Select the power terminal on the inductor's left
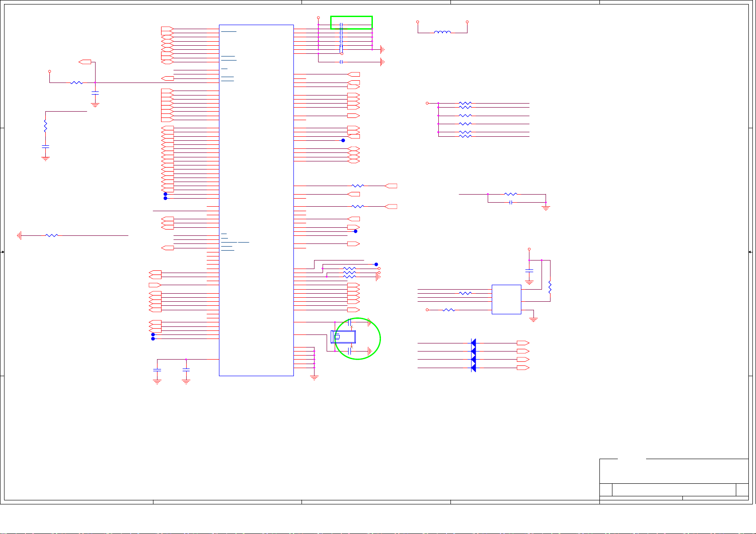756x534 pixels. coord(418,22)
